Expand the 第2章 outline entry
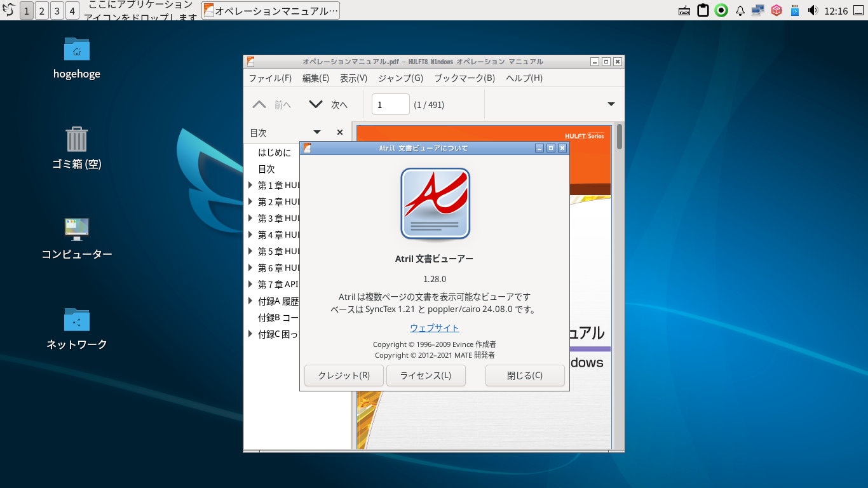 (251, 202)
